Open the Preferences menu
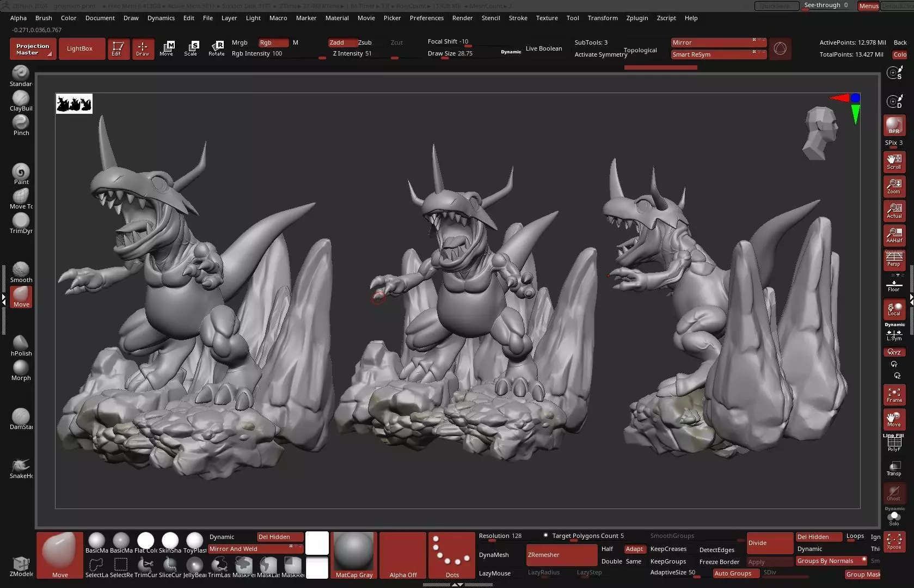Image resolution: width=914 pixels, height=588 pixels. coord(426,18)
